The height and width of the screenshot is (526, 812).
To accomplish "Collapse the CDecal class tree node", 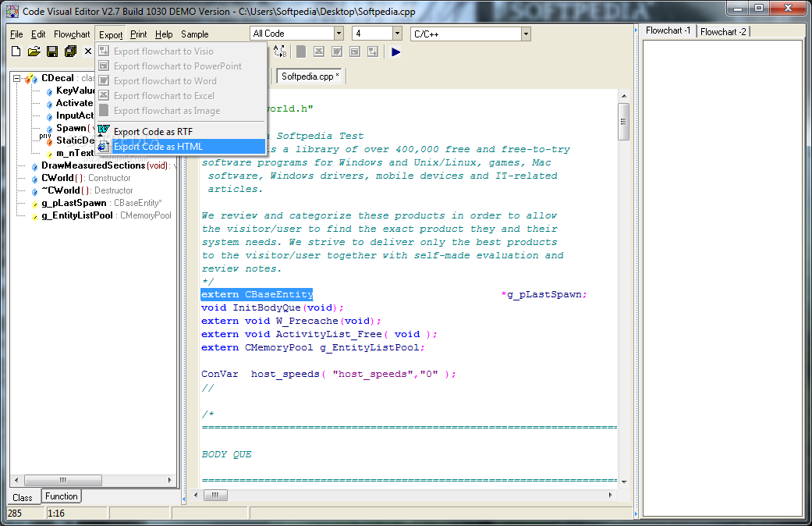I will 16,78.
